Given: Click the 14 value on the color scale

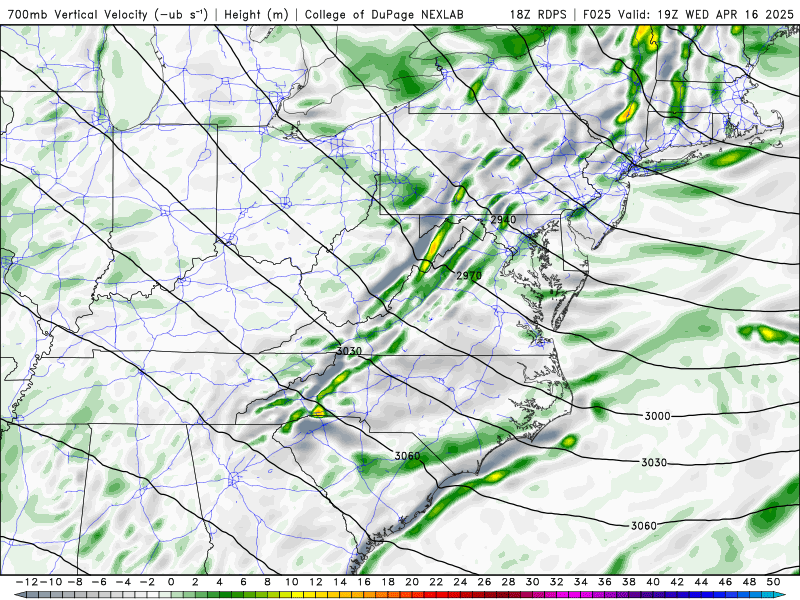Looking at the screenshot, I should [340, 582].
